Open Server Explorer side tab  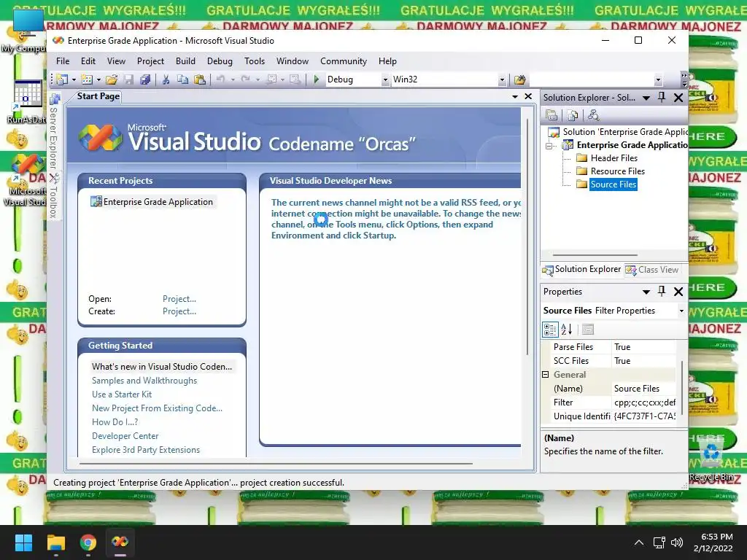[54, 131]
